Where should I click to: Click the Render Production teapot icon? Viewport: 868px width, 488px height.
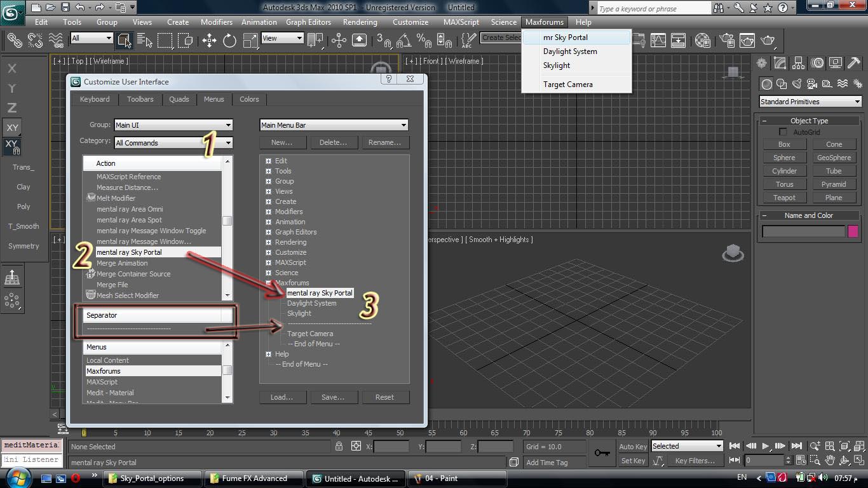769,40
